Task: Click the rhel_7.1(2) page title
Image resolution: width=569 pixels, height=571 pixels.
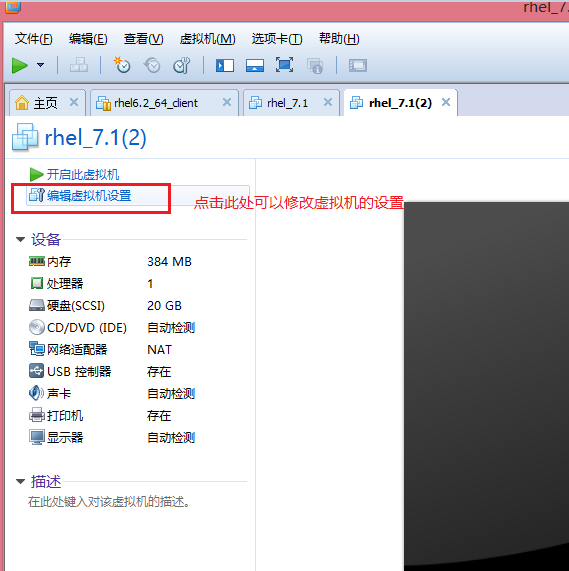Action: pyautogui.click(x=95, y=138)
